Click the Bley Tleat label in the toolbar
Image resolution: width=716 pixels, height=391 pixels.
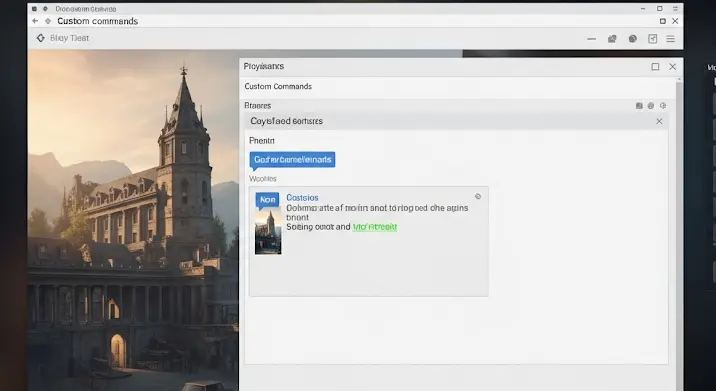(x=69, y=38)
